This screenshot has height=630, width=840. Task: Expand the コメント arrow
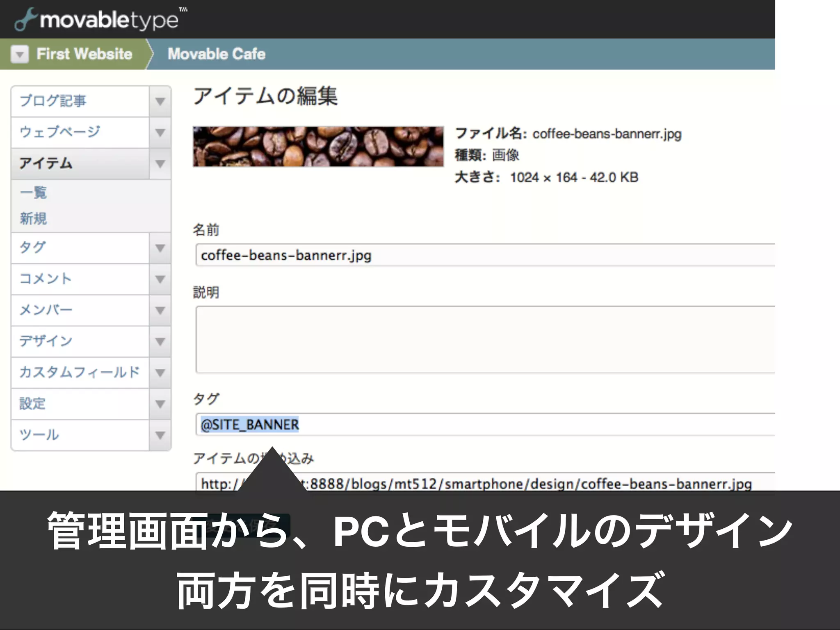pos(160,279)
